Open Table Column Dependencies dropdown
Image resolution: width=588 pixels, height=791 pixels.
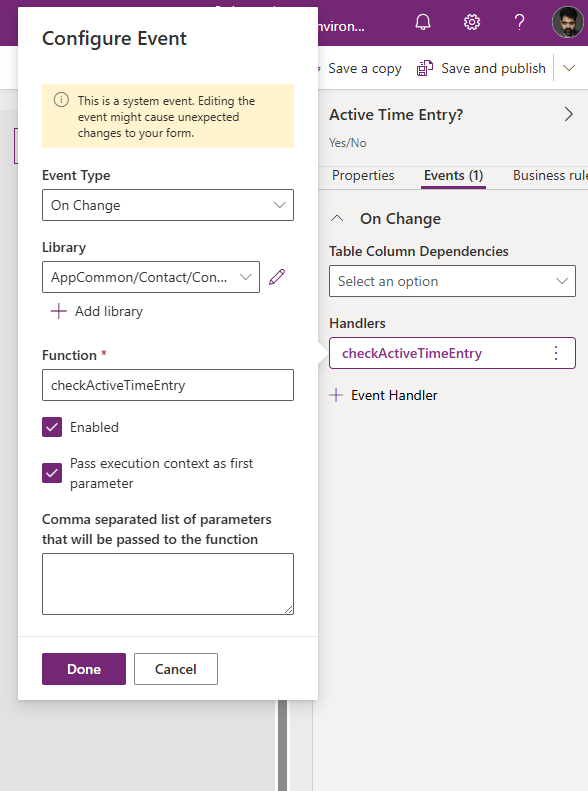click(x=452, y=281)
